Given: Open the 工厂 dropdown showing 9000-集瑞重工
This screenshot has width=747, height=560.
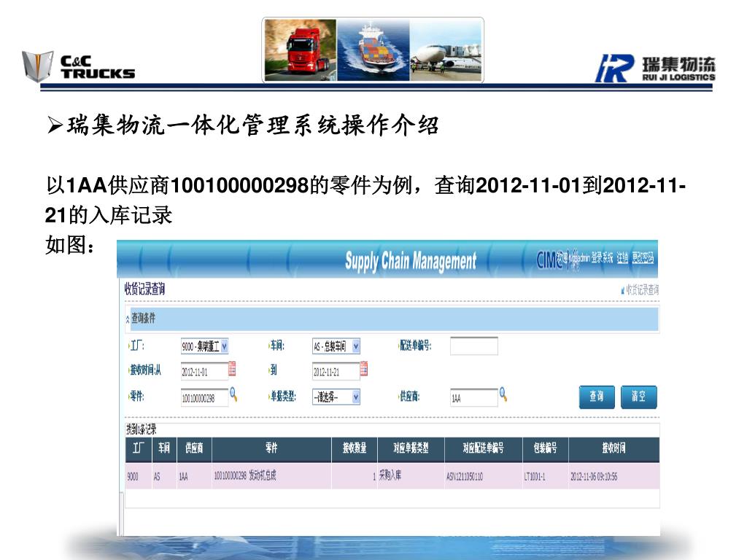Looking at the screenshot, I should pyautogui.click(x=204, y=346).
